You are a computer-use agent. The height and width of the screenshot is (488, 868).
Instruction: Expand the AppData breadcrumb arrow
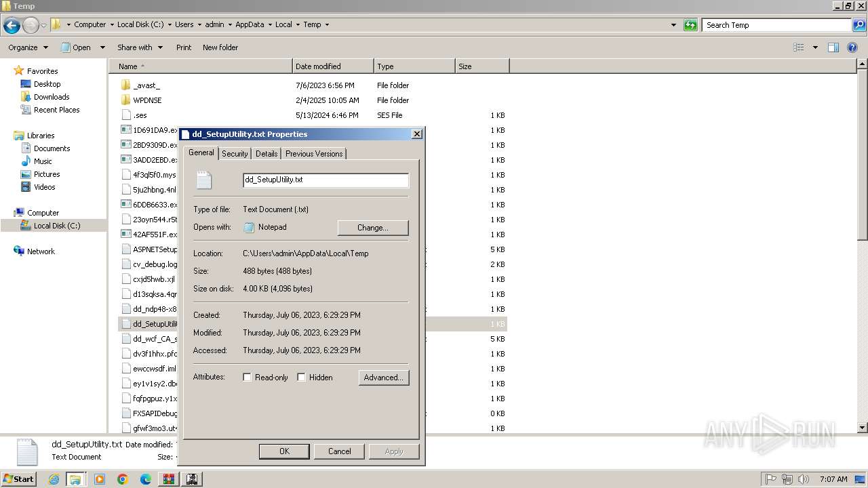coord(270,24)
